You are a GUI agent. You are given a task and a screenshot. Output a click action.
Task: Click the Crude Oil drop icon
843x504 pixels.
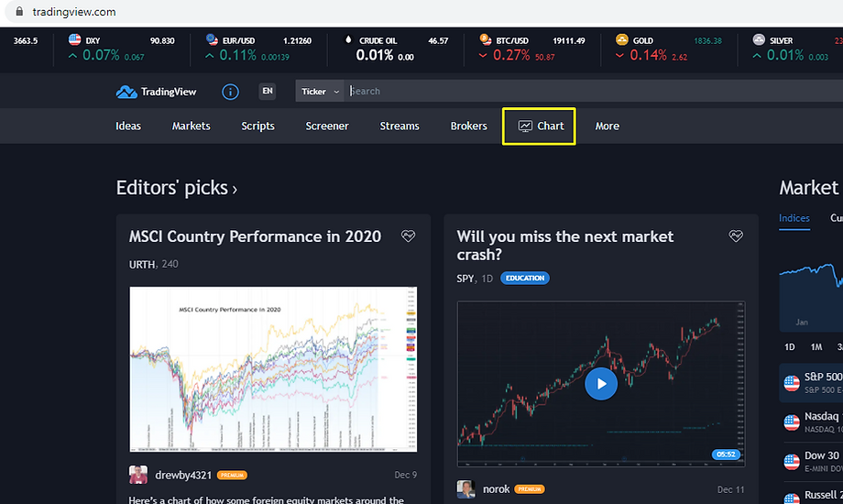point(348,39)
